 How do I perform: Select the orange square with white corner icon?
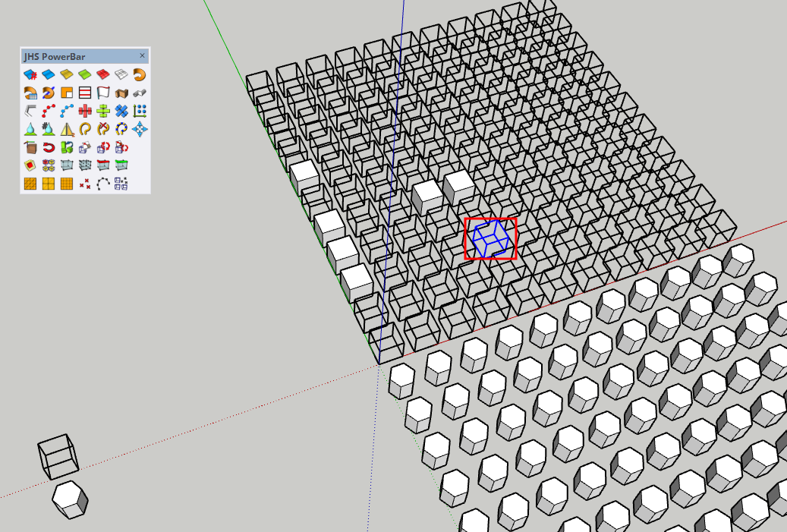click(x=66, y=93)
